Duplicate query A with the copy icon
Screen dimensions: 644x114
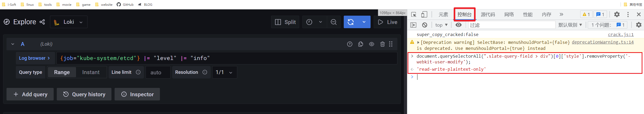361,44
